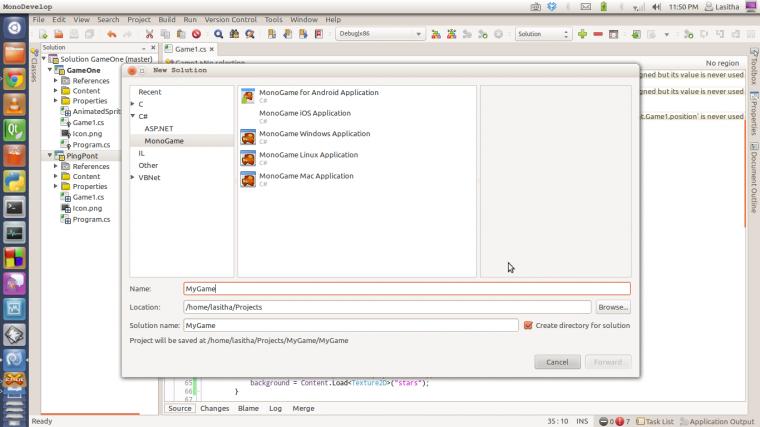760x427 pixels.
Task: Select Program.cs under PingPont
Action: click(x=91, y=220)
